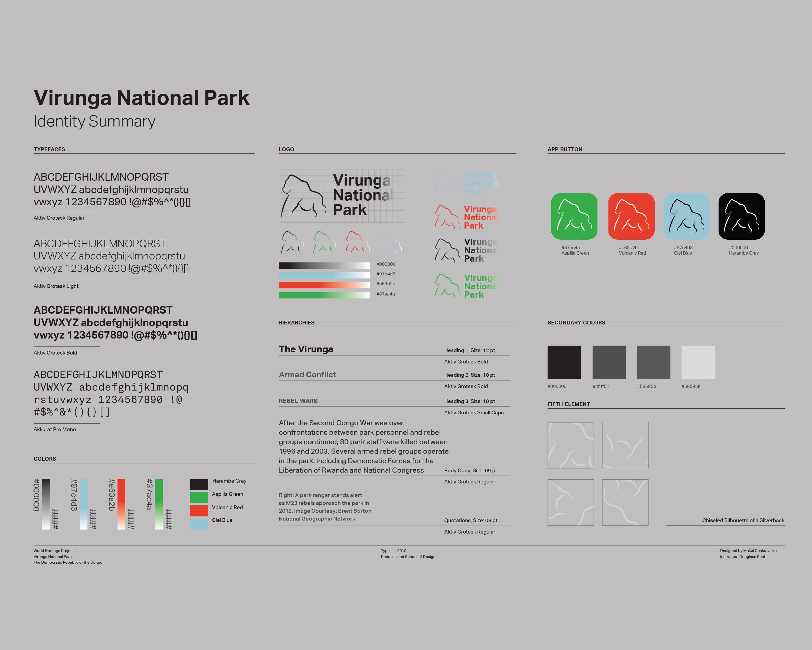Click the 'HIERARCHIES' section heading
The width and height of the screenshot is (812, 650).
coord(296,323)
